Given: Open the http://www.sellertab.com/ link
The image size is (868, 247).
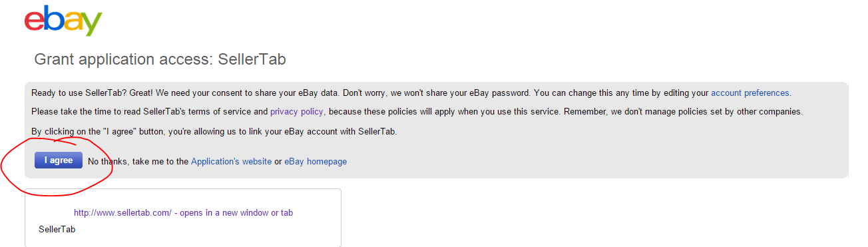Looking at the screenshot, I should click(123, 213).
